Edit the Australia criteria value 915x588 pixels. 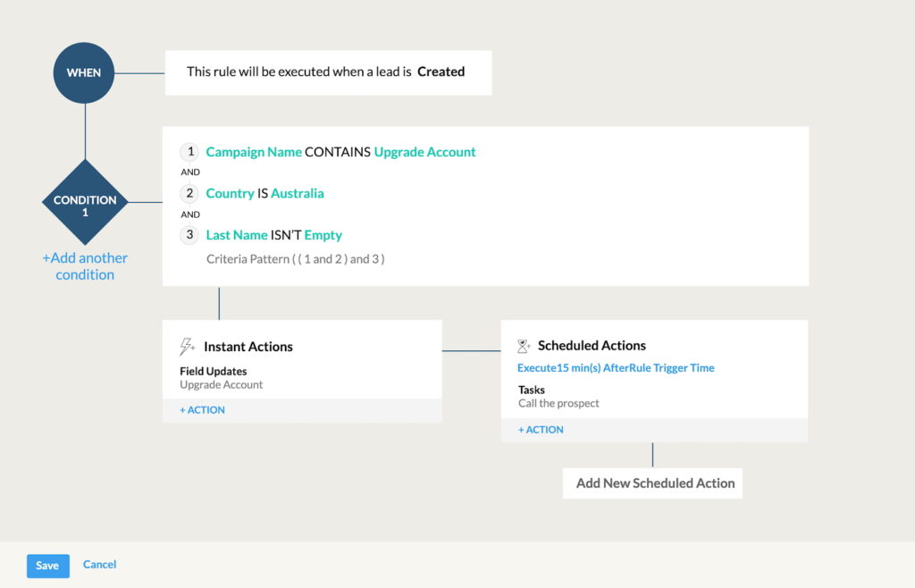click(x=297, y=193)
